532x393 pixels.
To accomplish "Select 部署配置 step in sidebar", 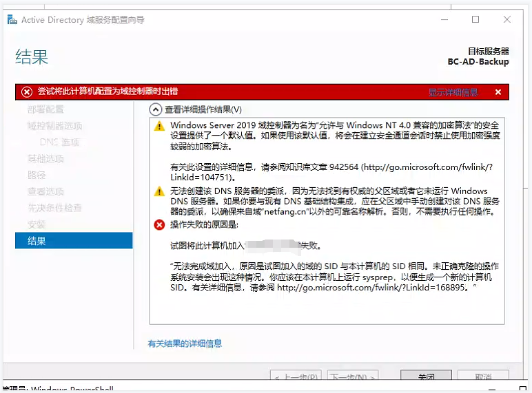I will [45, 109].
